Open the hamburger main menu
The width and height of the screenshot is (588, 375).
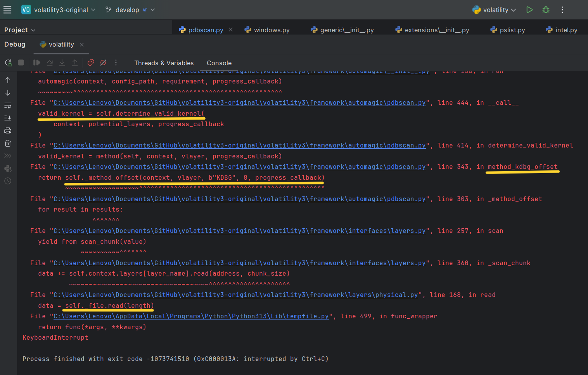pyautogui.click(x=7, y=10)
